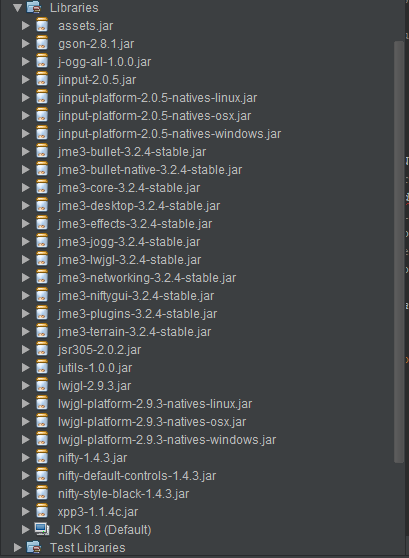This screenshot has height=558, width=409.
Task: Collapse the Libraries node
Action: tap(17, 8)
